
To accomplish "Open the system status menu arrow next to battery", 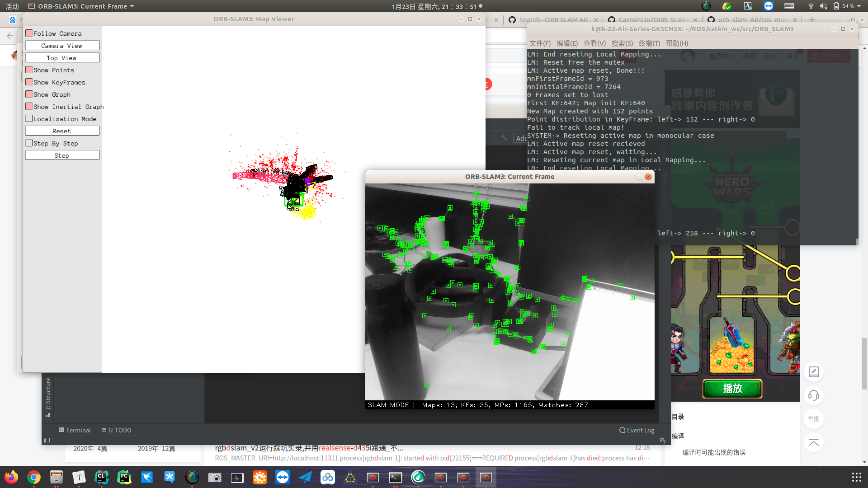I will 859,6.
